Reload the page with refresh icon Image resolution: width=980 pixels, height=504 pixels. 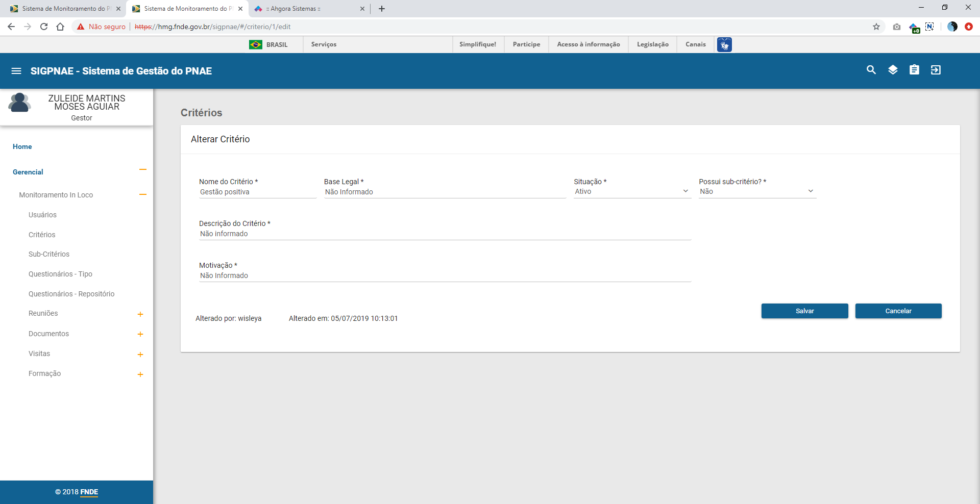pyautogui.click(x=44, y=27)
